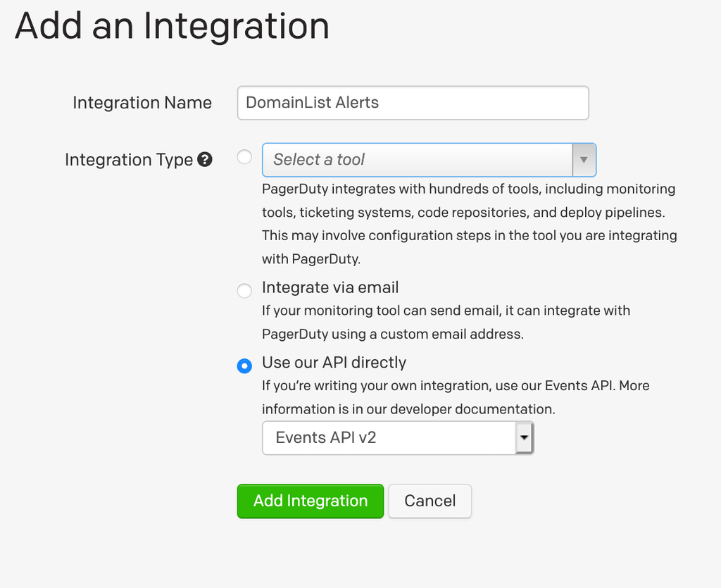Viewport: 721px width, 588px height.
Task: Click the Add an Integration heading
Action: point(172,26)
